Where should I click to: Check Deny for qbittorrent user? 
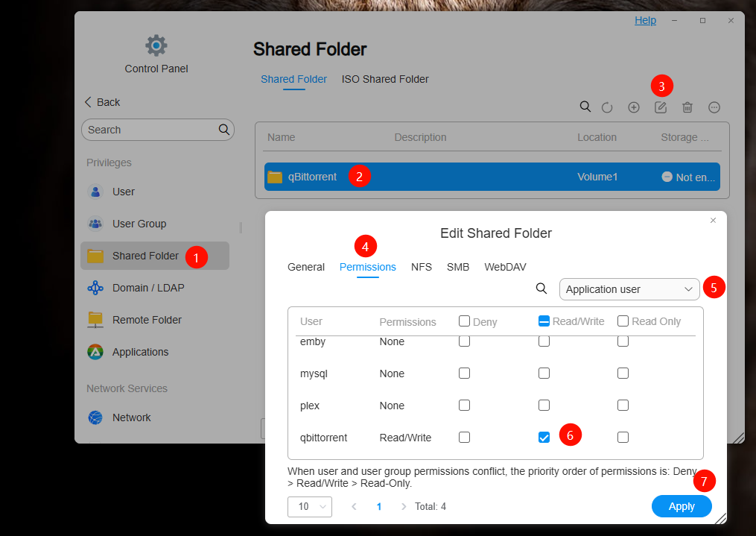point(464,437)
